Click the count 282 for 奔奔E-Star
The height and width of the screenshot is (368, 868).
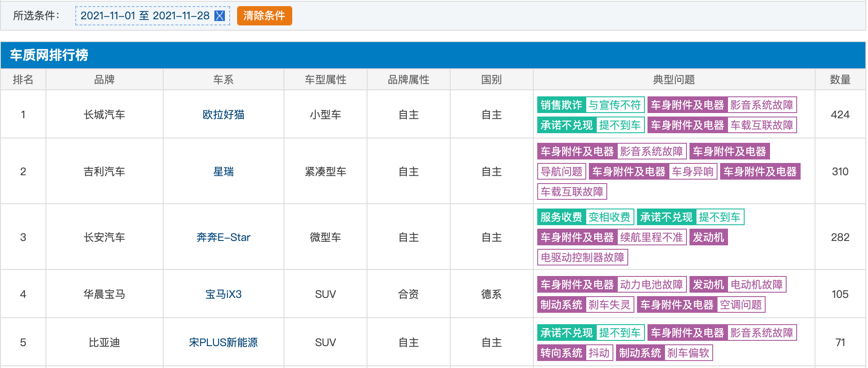(x=840, y=237)
